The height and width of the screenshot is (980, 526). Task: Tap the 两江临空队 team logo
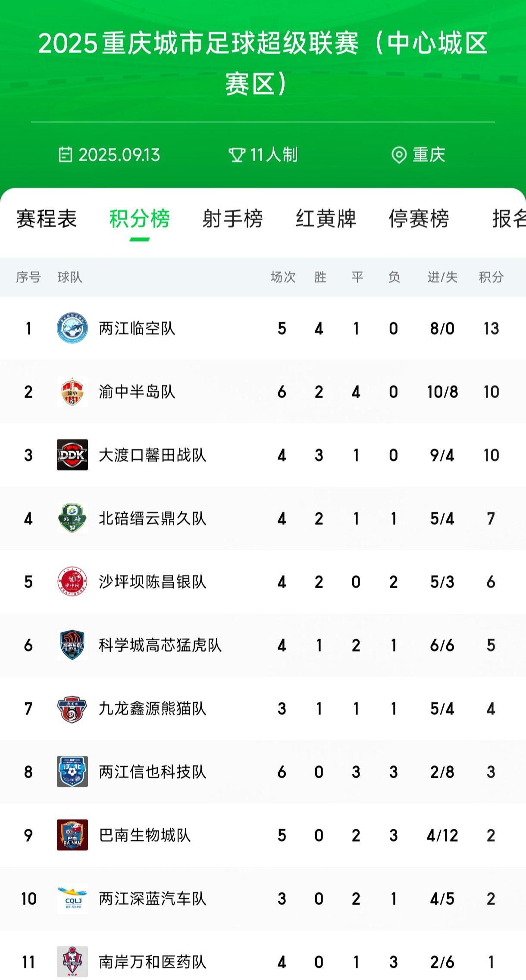[x=72, y=328]
